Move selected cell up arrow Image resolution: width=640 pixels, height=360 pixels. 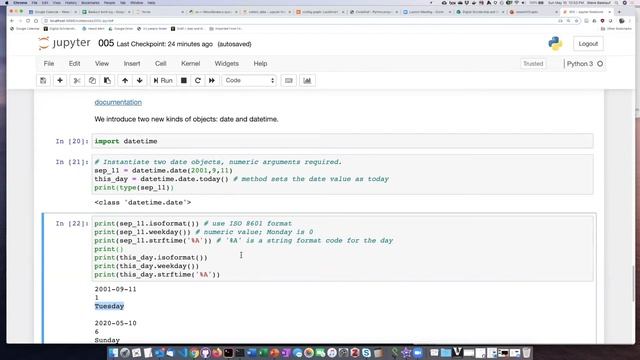125,80
